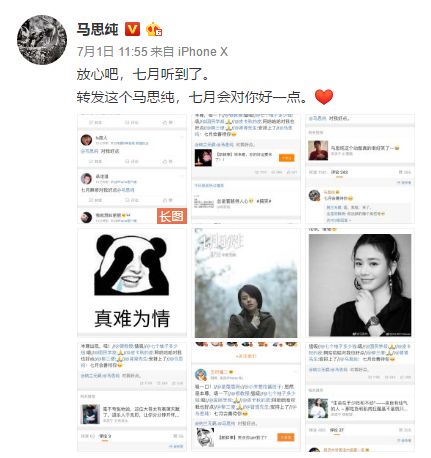Open the poster's round profile avatar
The image size is (431, 458).
click(x=42, y=40)
